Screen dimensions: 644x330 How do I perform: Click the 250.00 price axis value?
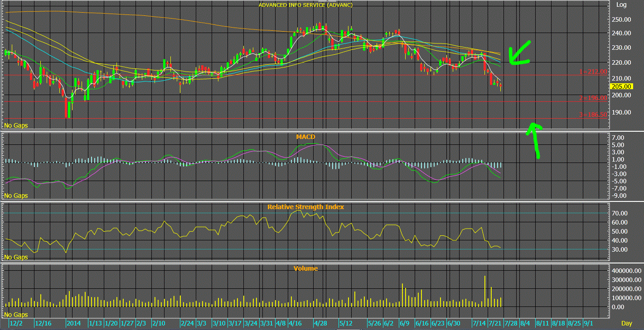(x=622, y=19)
